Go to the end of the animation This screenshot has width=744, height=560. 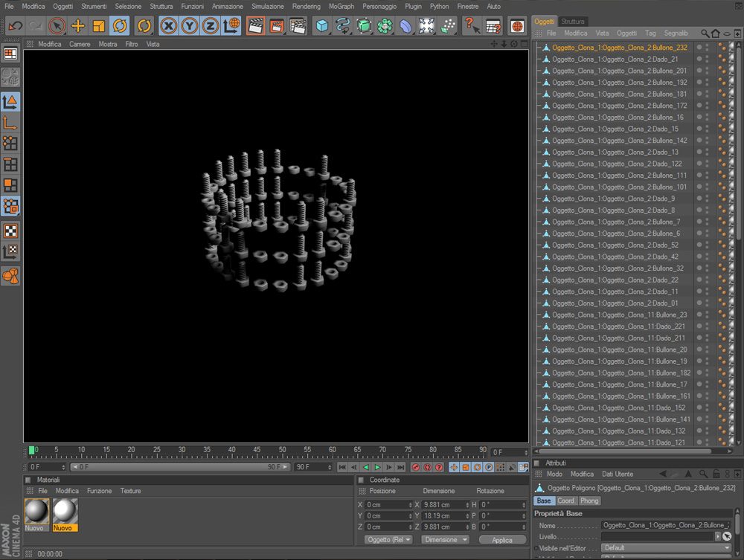401,467
